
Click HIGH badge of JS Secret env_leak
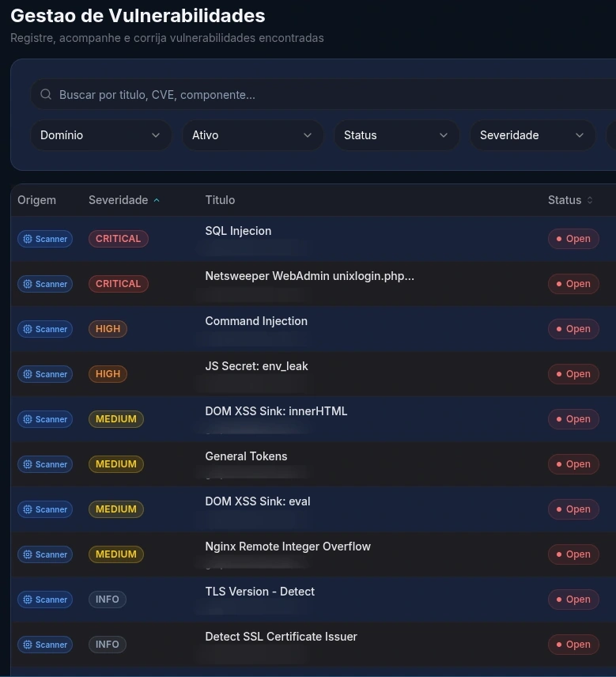point(108,374)
